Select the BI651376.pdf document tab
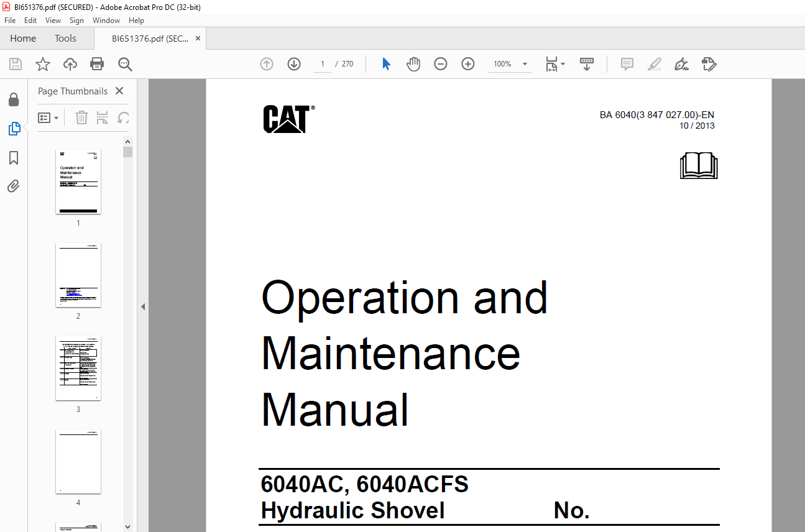The height and width of the screenshot is (532, 805). click(x=150, y=38)
